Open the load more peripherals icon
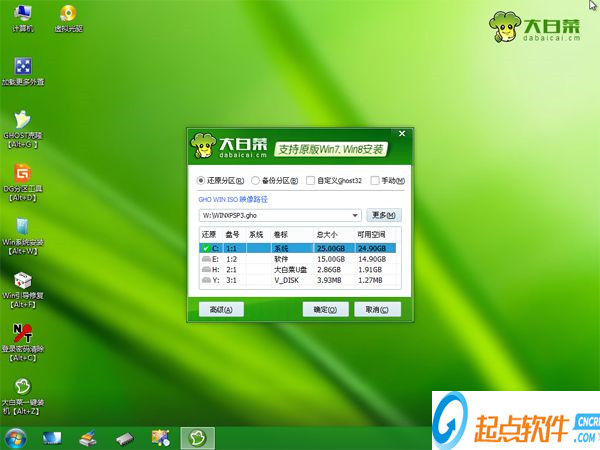 pos(23,71)
